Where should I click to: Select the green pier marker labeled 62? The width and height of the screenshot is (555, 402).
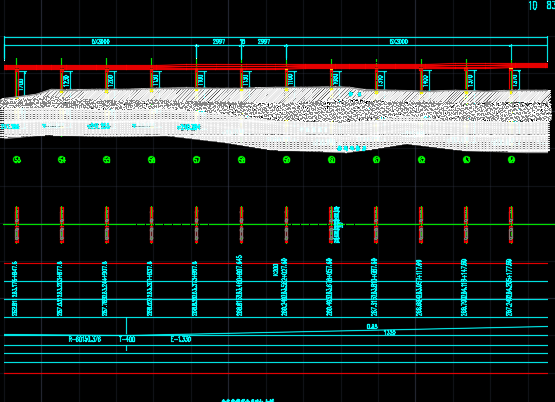pyautogui.click(x=422, y=160)
